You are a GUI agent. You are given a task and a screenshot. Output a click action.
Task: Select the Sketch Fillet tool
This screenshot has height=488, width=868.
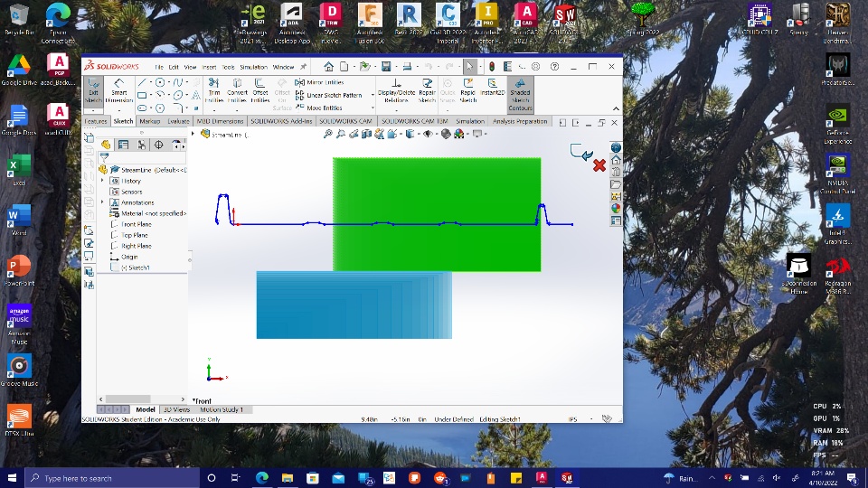(178, 108)
